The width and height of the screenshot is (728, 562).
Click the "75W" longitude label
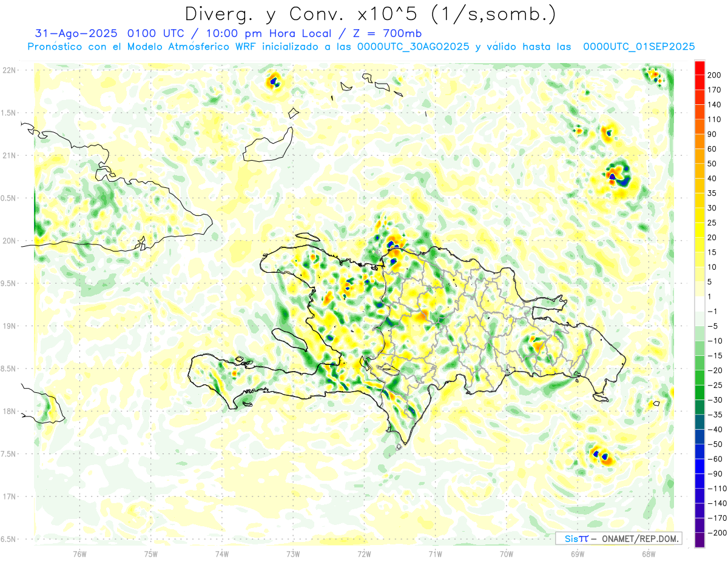tap(151, 554)
